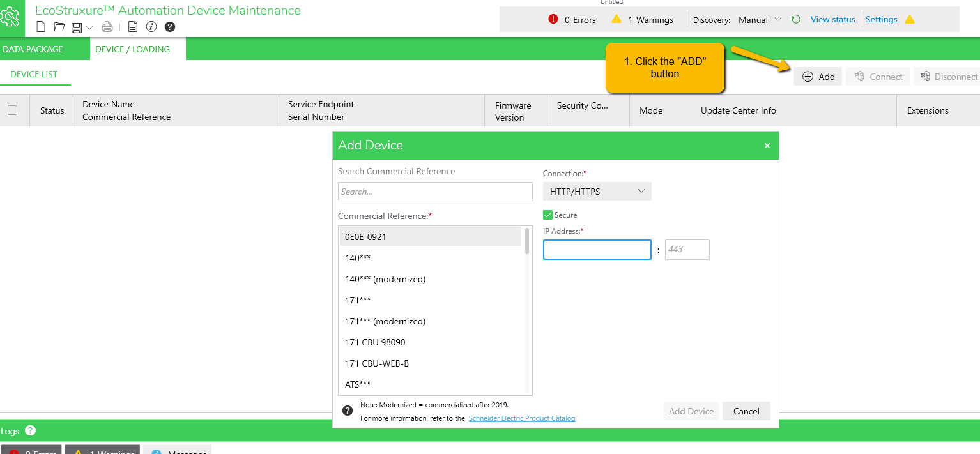Viewport: 980px width, 454px height.
Task: Click the '1 Warnings' counter in top status bar
Action: coord(650,20)
